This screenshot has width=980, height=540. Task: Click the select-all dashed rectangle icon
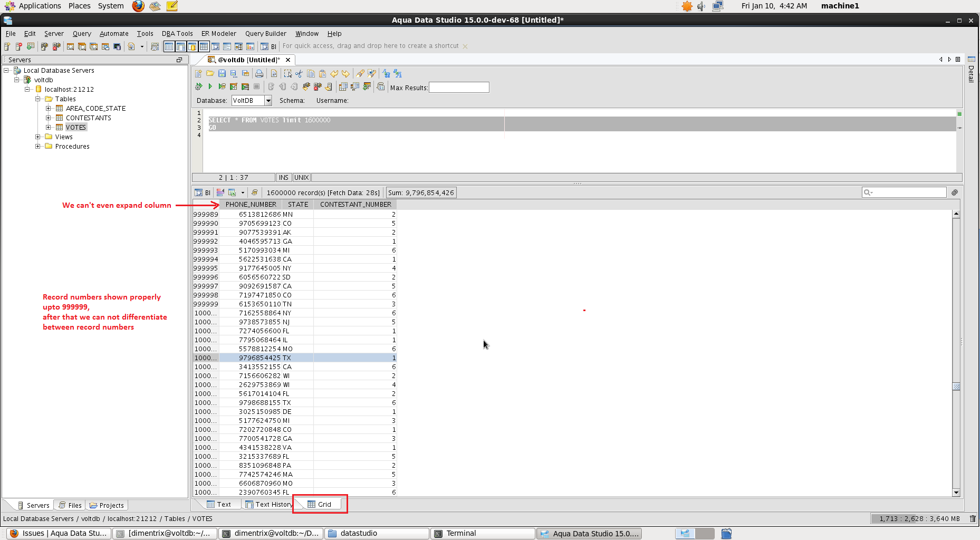pos(287,74)
